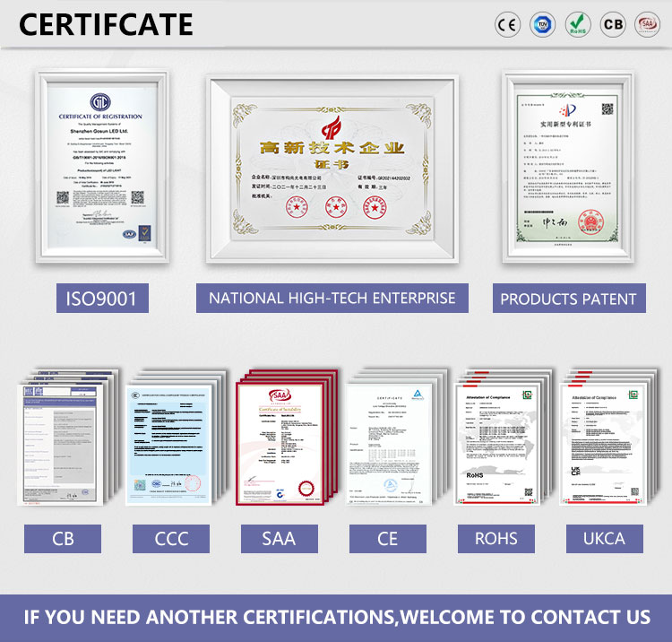Click the SAA approval logo icon
Viewport: 672px width, 642px height.
coord(648,24)
